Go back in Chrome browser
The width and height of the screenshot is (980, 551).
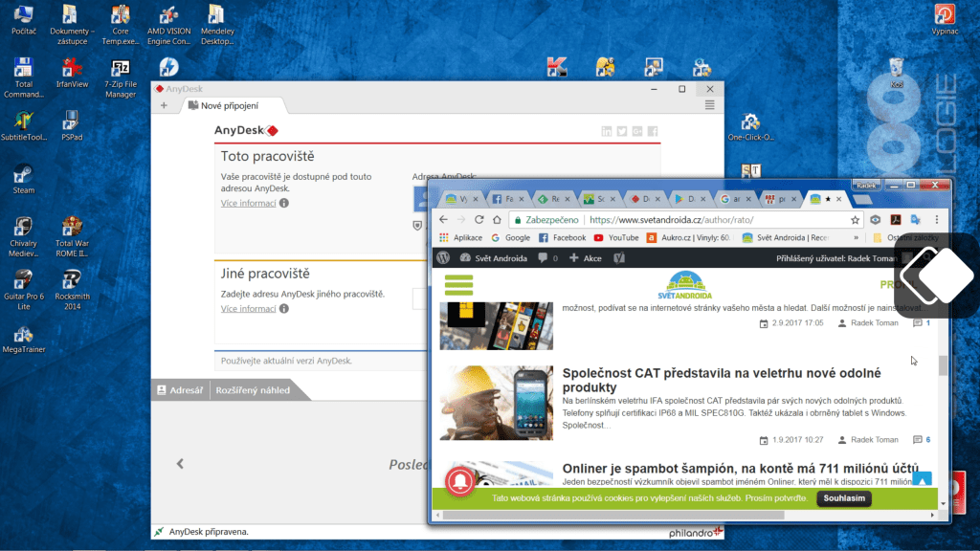[x=443, y=219]
